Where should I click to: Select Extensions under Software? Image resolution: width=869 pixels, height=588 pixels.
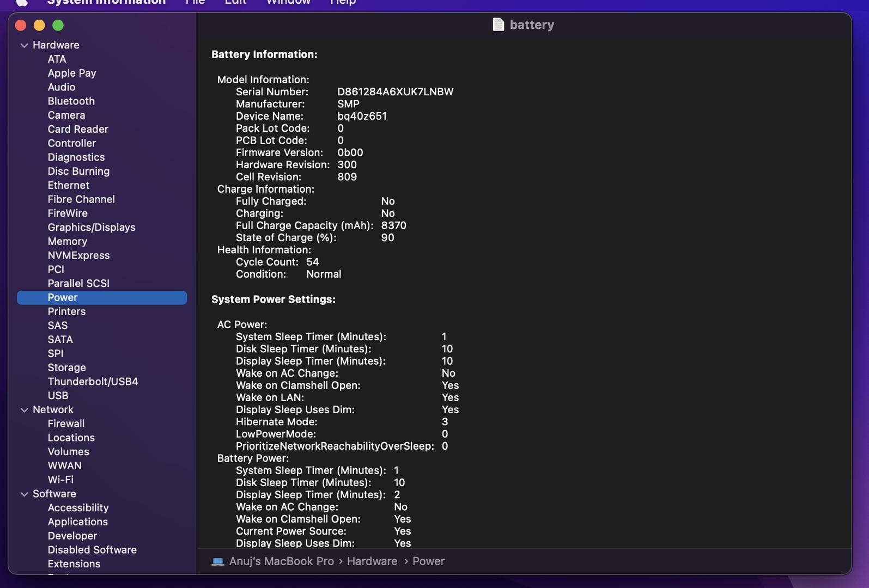tap(74, 564)
